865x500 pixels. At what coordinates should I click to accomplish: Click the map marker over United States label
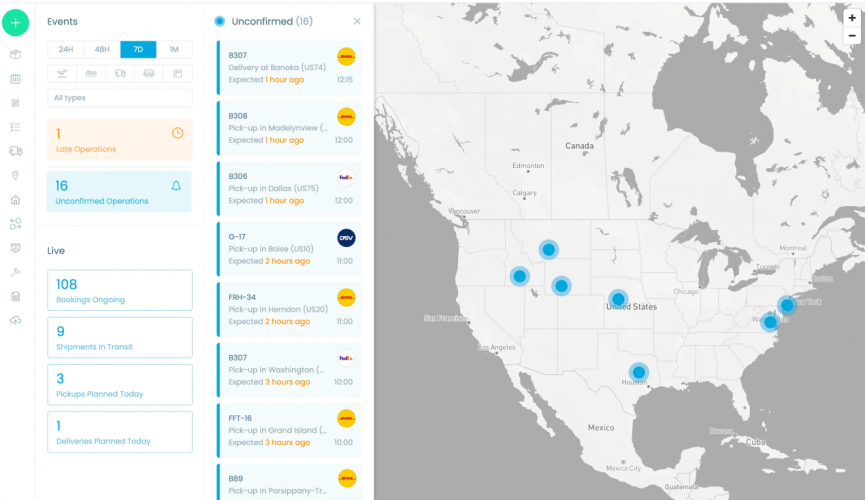tap(618, 299)
